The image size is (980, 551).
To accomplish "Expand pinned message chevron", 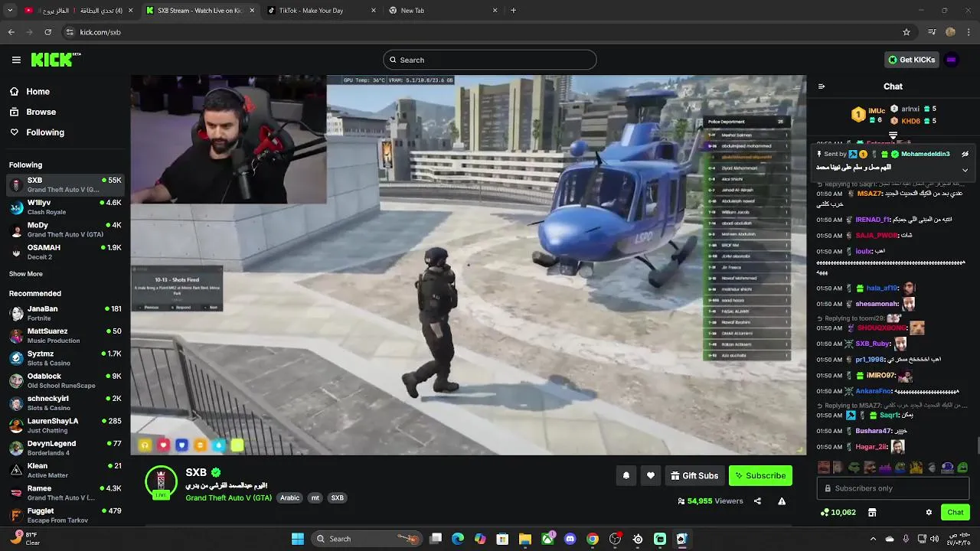I will click(x=965, y=170).
